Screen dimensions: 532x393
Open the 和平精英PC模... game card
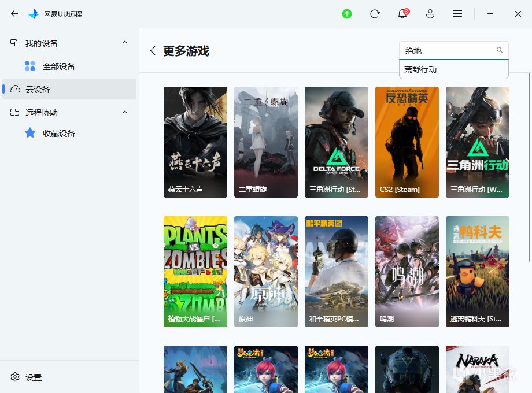[x=337, y=272]
